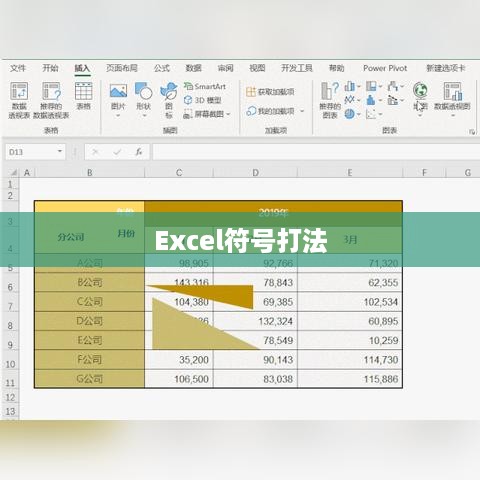The image size is (480, 480).
Task: Open the Help (帮助) tab
Action: coord(336,68)
